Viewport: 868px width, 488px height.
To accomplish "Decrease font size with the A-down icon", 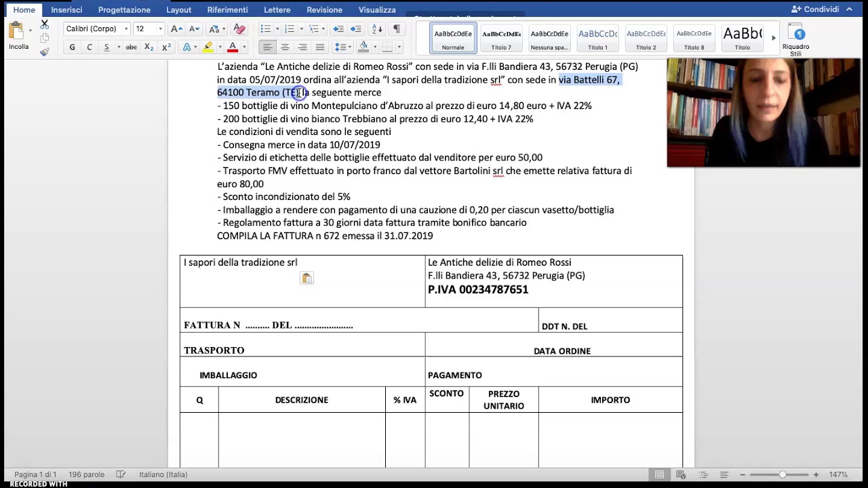I will [x=193, y=28].
